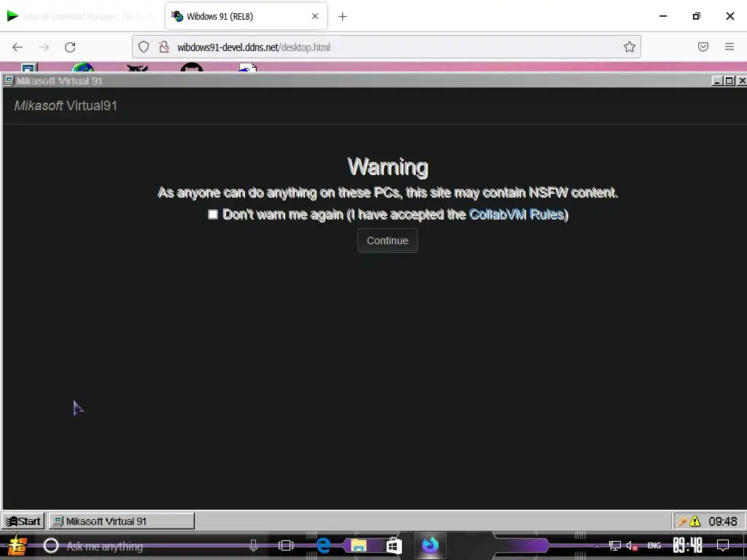Screen dimensions: 747x560
Task: Maximize the Mikasoft Virtual 91 window
Action: point(729,81)
